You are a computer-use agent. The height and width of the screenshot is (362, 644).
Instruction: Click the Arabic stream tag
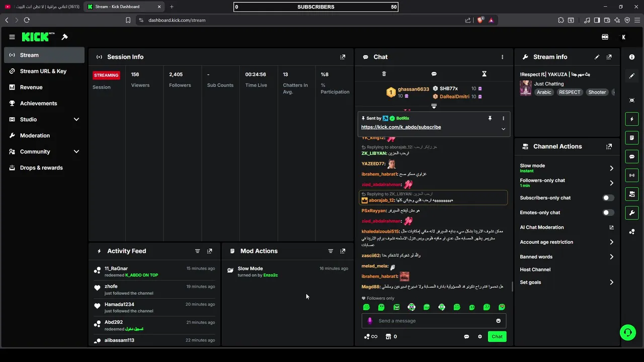(544, 92)
